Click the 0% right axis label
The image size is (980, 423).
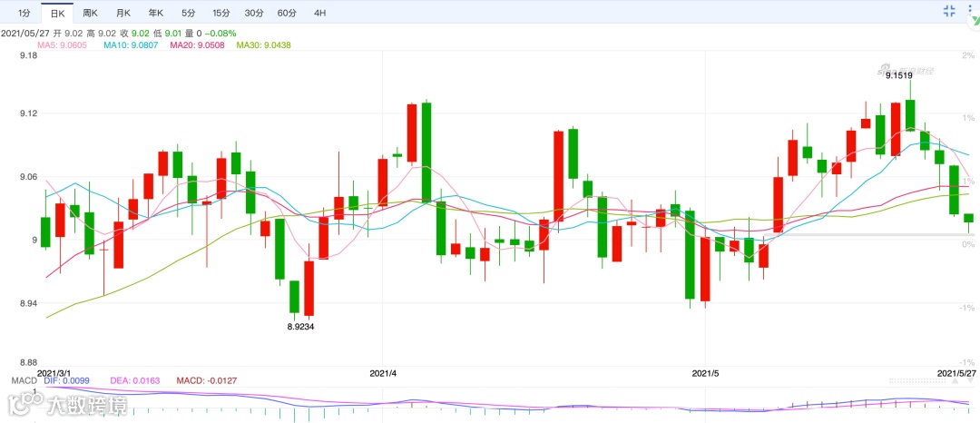969,244
